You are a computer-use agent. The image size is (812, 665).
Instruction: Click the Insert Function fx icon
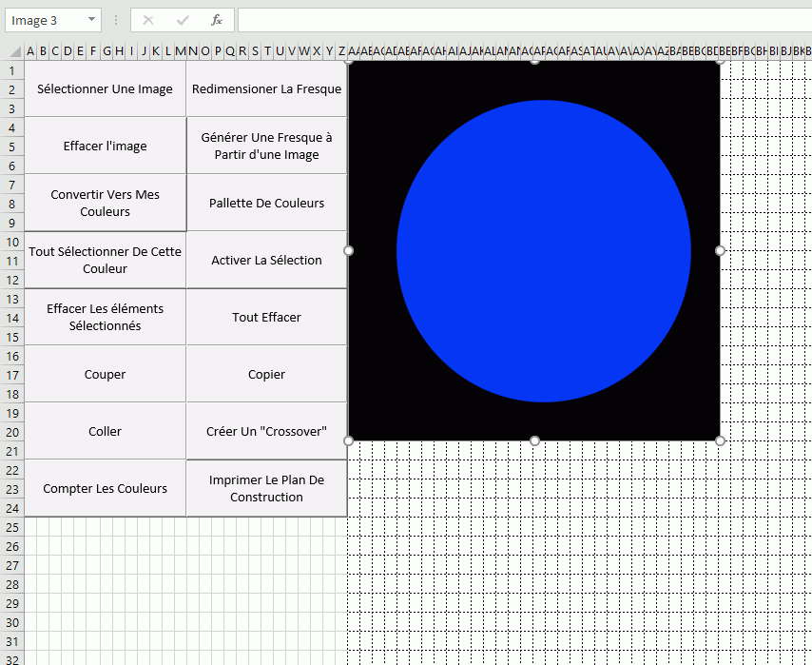click(x=216, y=20)
